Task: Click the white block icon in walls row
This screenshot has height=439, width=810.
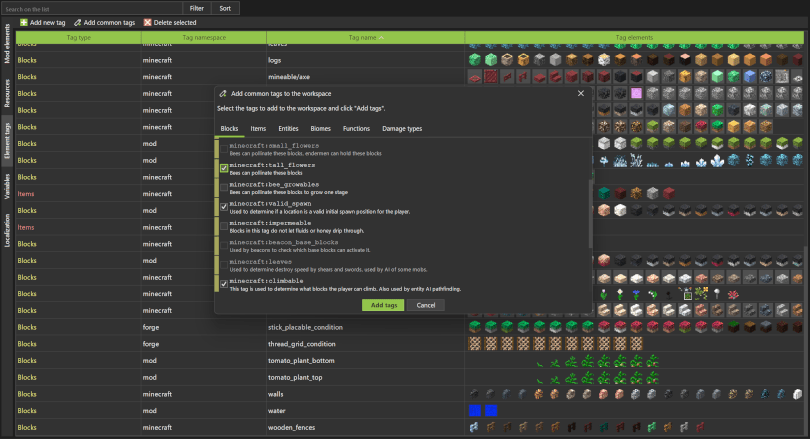Action: pos(797,394)
